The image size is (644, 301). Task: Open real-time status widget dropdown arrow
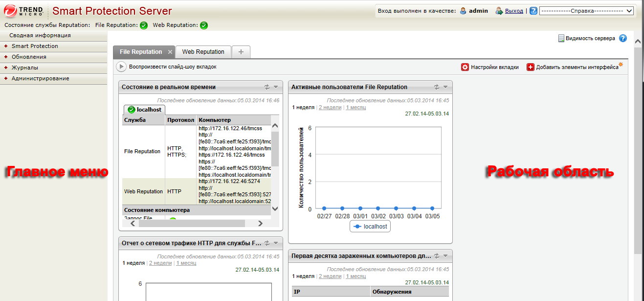[x=276, y=87]
